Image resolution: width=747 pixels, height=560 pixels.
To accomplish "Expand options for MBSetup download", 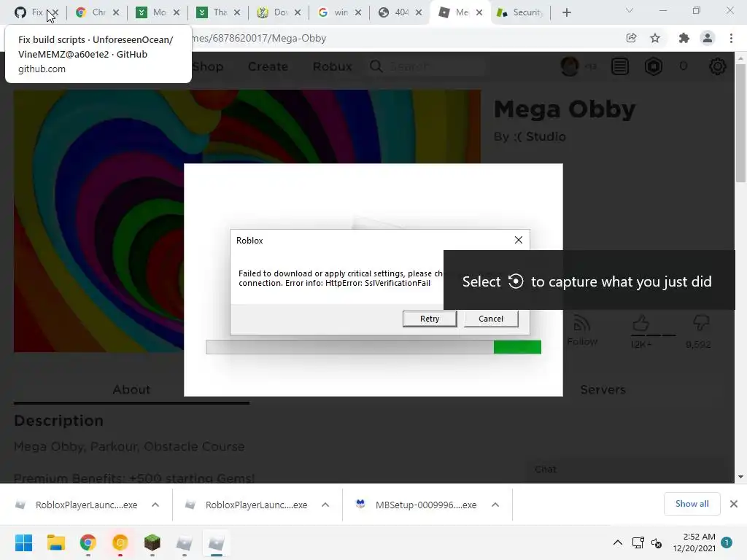I will 495,505.
